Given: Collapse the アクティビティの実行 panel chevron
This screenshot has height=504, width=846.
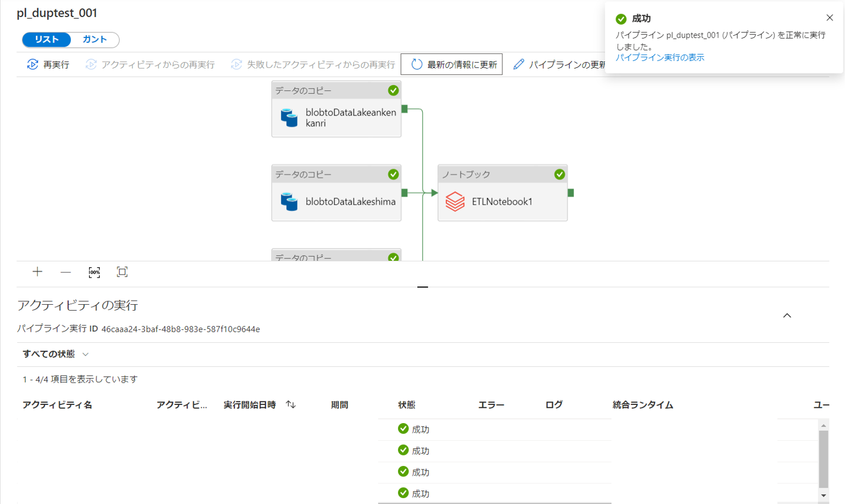Looking at the screenshot, I should 787,315.
